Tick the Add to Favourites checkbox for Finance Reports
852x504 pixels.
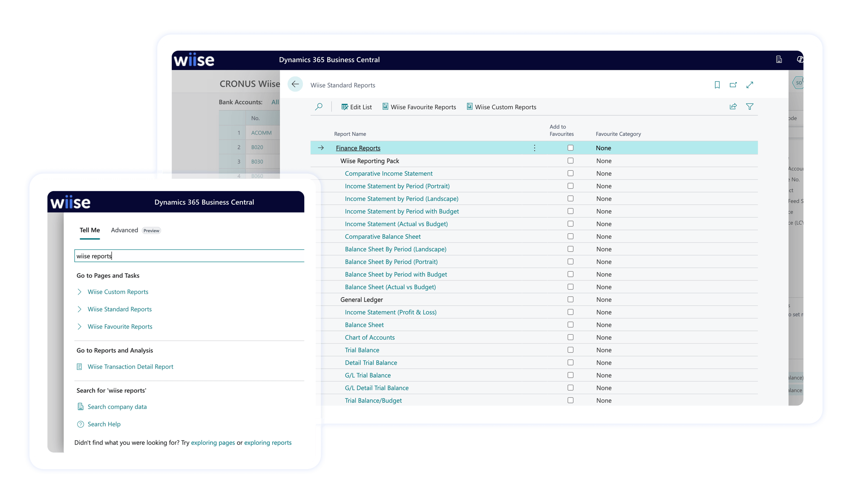[570, 147]
